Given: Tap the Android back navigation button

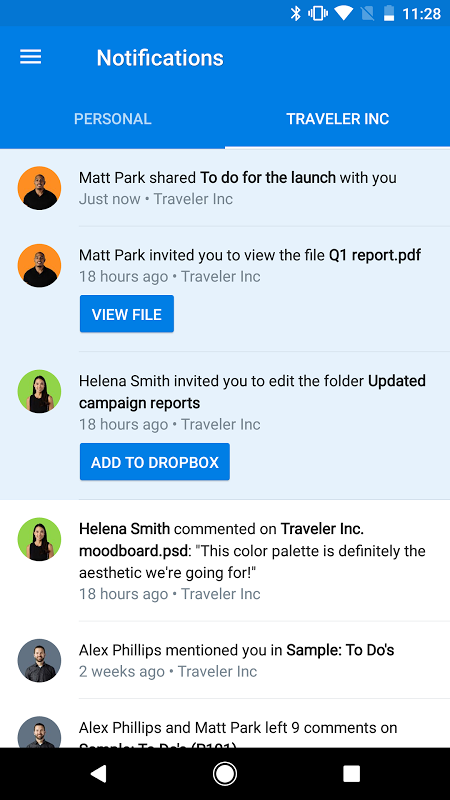Looking at the screenshot, I should (x=98, y=774).
